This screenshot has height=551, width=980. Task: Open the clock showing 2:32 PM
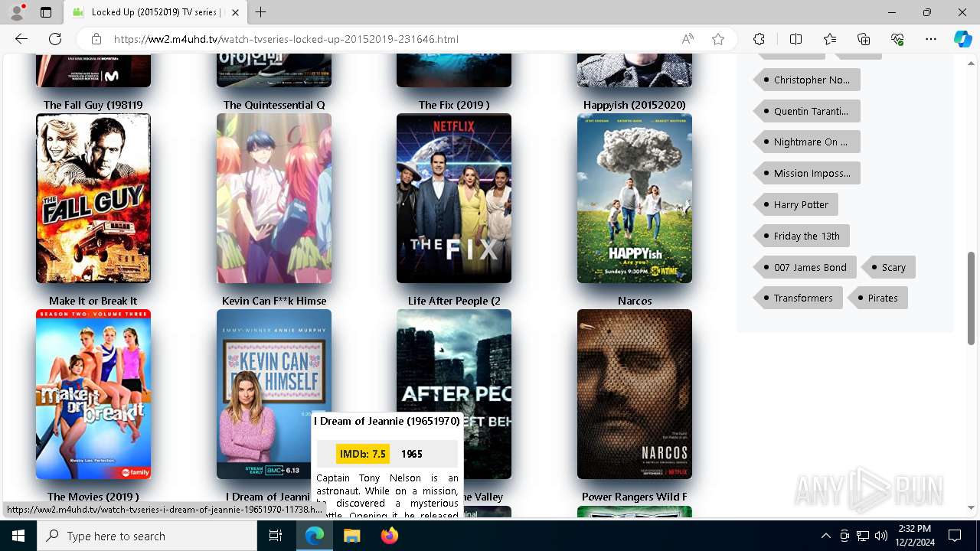[x=913, y=536]
